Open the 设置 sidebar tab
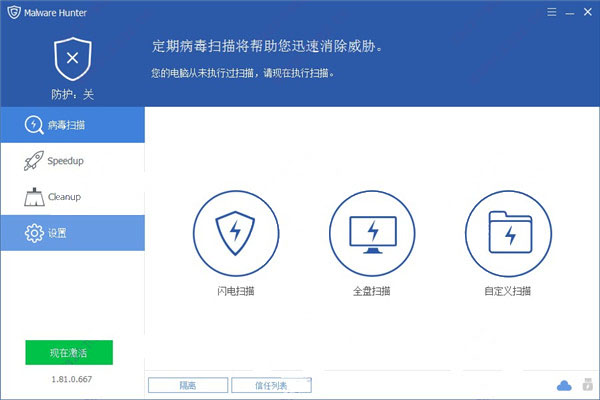This screenshot has width=600, height=400. (73, 233)
